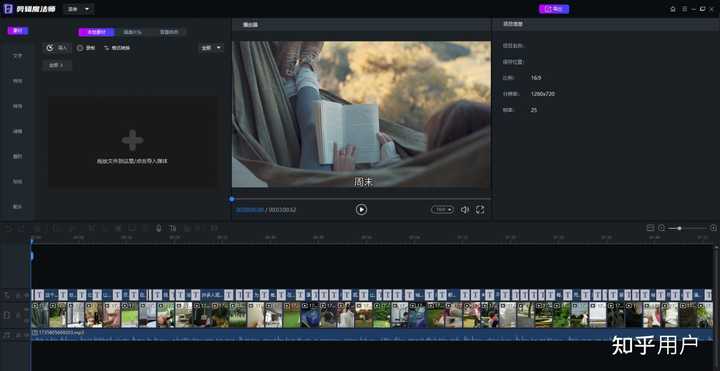Viewport: 720px width, 371px height.
Task: Toggle fullscreen preview icon
Action: click(480, 209)
